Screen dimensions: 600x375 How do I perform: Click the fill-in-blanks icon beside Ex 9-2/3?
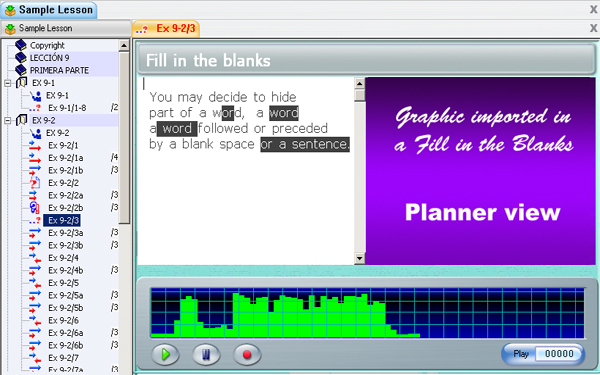[35, 221]
